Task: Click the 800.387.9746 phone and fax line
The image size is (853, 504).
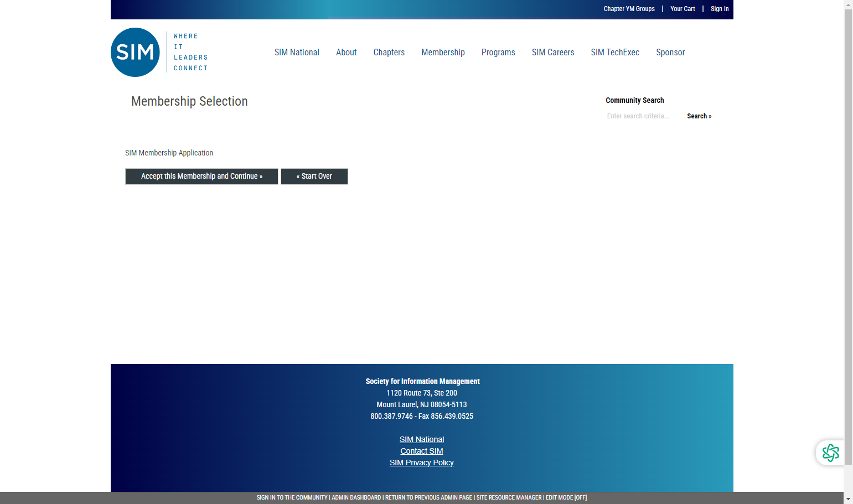Action: tap(422, 416)
